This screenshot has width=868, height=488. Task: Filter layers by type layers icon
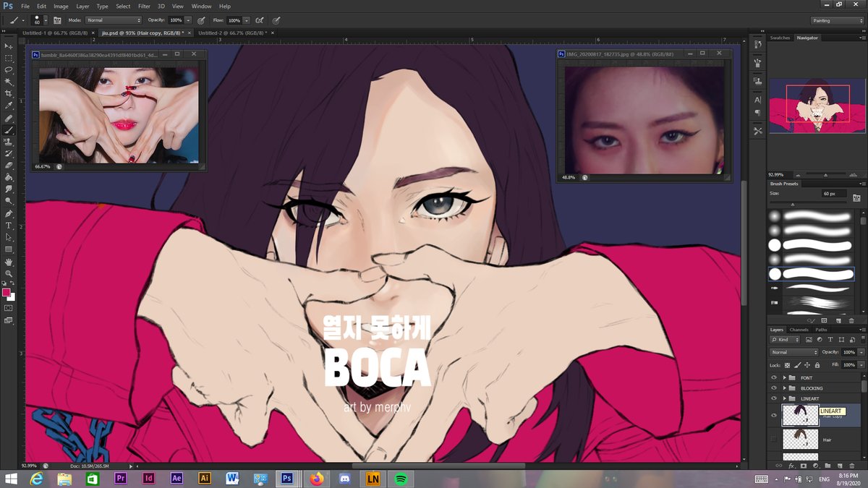829,339
